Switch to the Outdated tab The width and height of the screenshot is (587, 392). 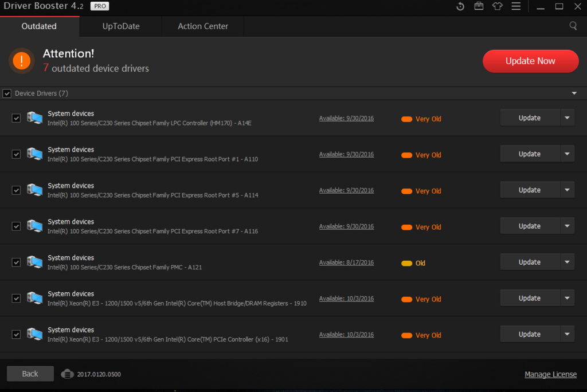[x=40, y=26]
